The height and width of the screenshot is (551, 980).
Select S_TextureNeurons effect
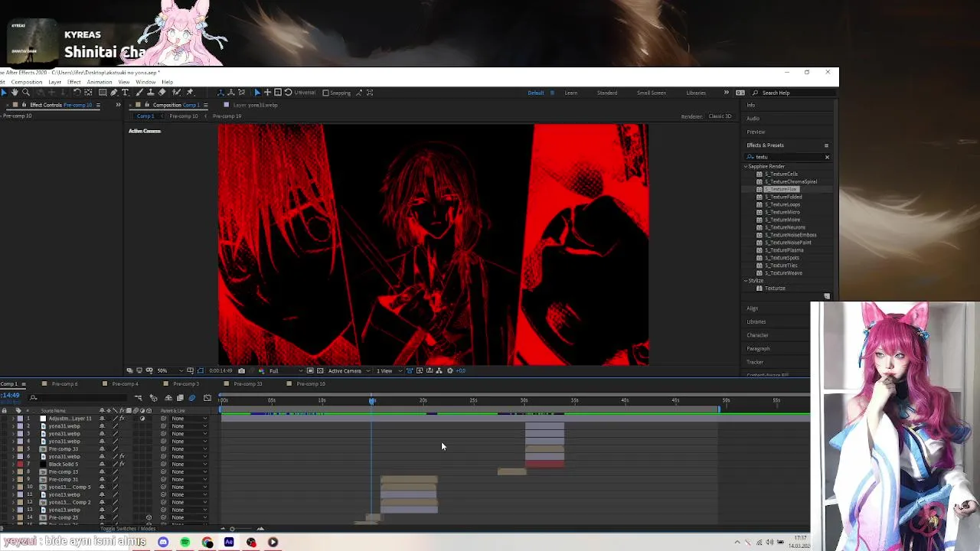[785, 227]
